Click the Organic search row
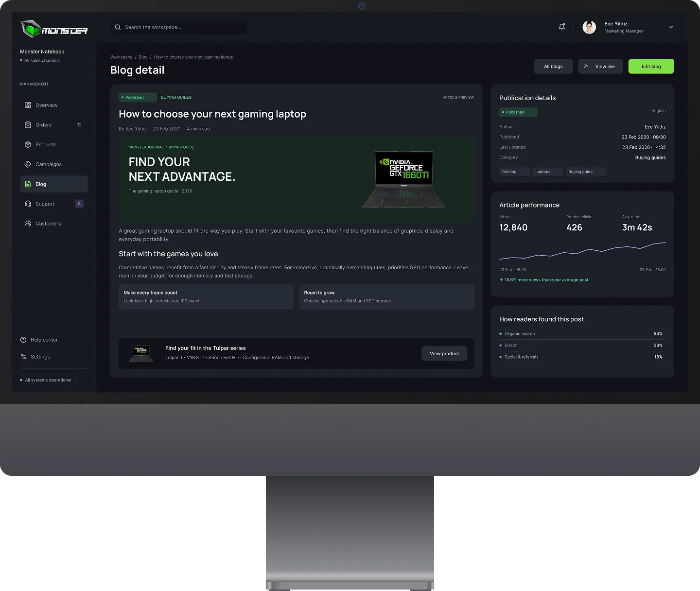This screenshot has height=591, width=700. [x=582, y=334]
